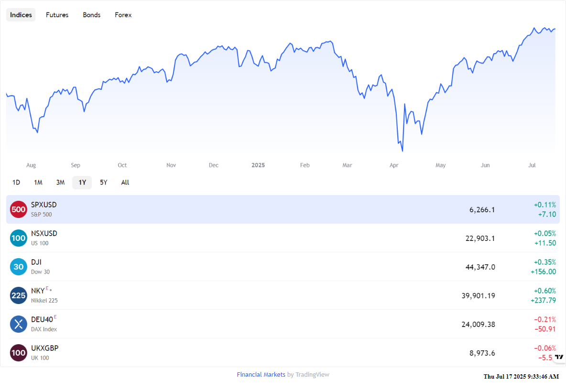Screen dimensions: 566x392
Task: Click the Nikkei 225 symbol icon
Action: tap(19, 295)
